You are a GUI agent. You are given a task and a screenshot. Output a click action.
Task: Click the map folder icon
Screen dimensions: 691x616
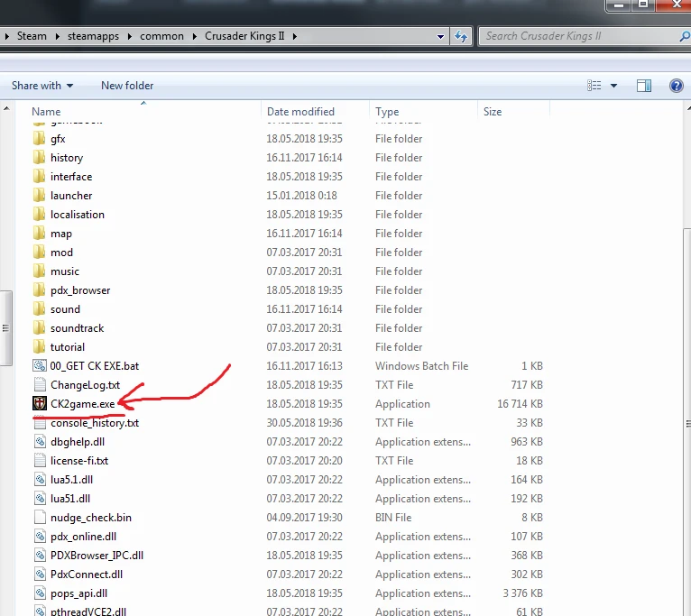click(39, 234)
